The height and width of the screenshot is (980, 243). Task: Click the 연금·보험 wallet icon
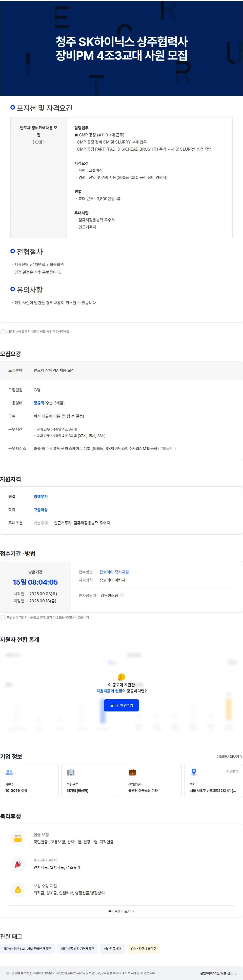coord(18,838)
